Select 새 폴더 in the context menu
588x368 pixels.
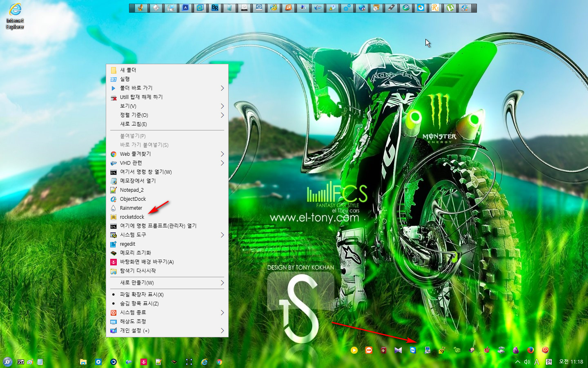(x=167, y=70)
